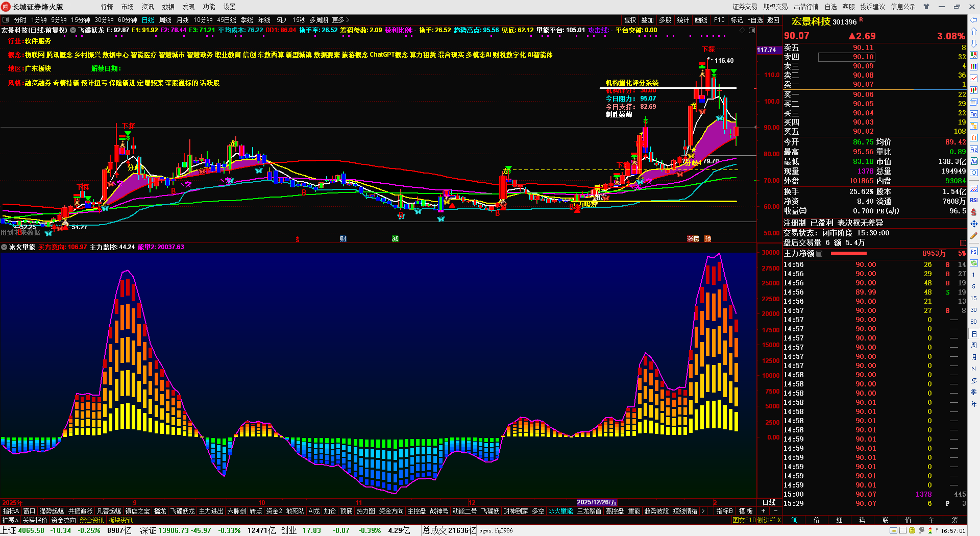Viewport: 980px width, 536px height.
Task: Open the skin theme shirt icon
Action: coord(926,7)
